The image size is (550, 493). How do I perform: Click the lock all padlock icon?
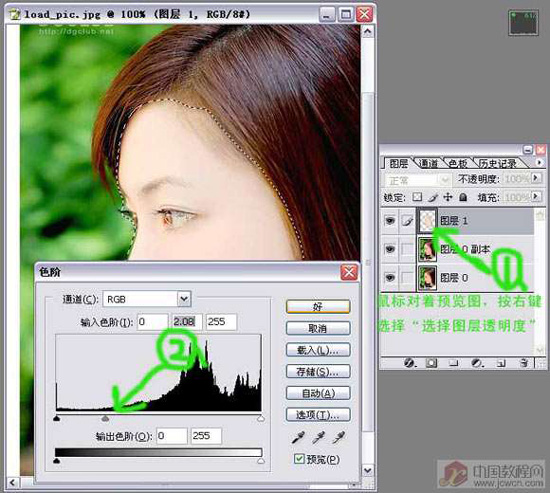coord(463,197)
